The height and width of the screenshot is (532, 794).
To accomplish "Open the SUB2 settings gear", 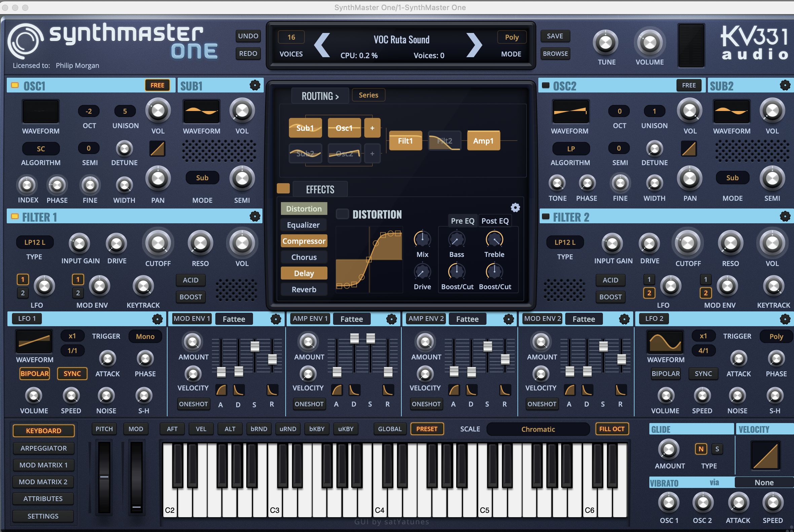I will [785, 85].
